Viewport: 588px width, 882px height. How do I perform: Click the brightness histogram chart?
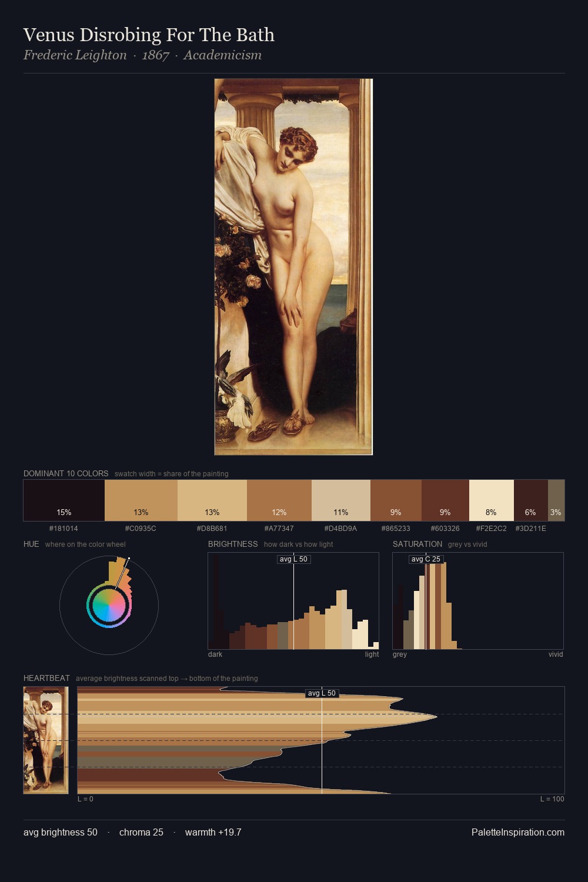(293, 601)
